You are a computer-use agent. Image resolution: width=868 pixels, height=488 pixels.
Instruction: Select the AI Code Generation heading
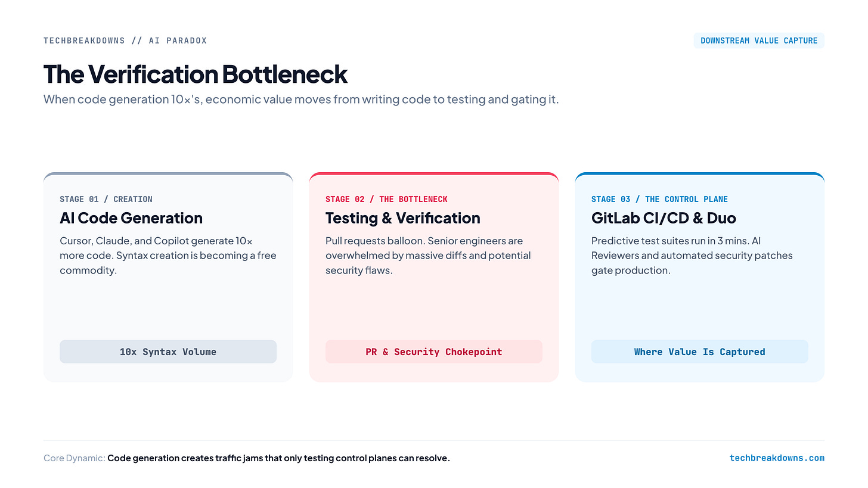131,218
